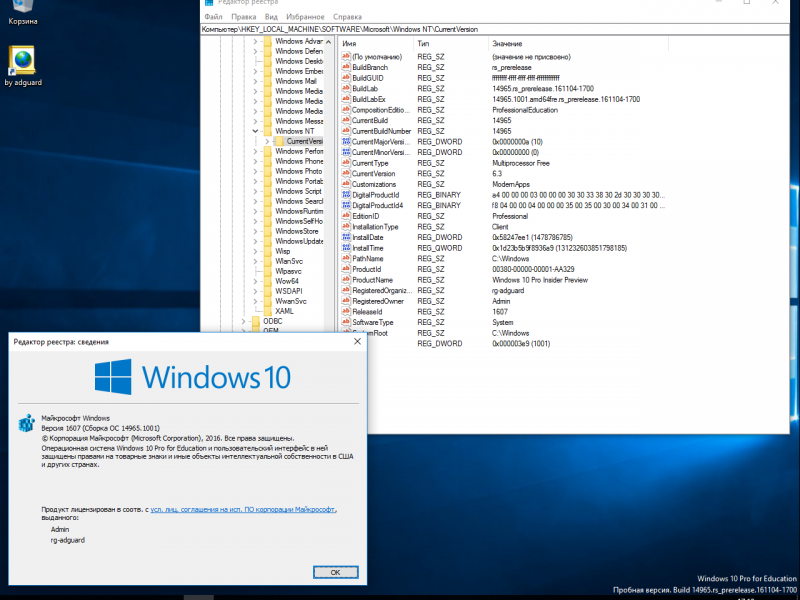800x600 pixels.
Task: Click the value 'Multiprocessor Free'
Action: [x=520, y=163]
